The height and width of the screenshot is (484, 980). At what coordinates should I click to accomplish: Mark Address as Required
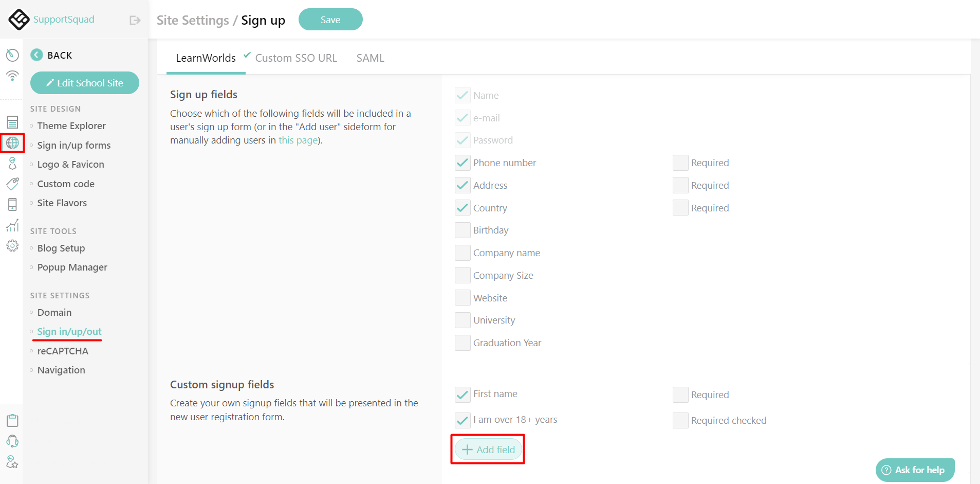tap(680, 185)
